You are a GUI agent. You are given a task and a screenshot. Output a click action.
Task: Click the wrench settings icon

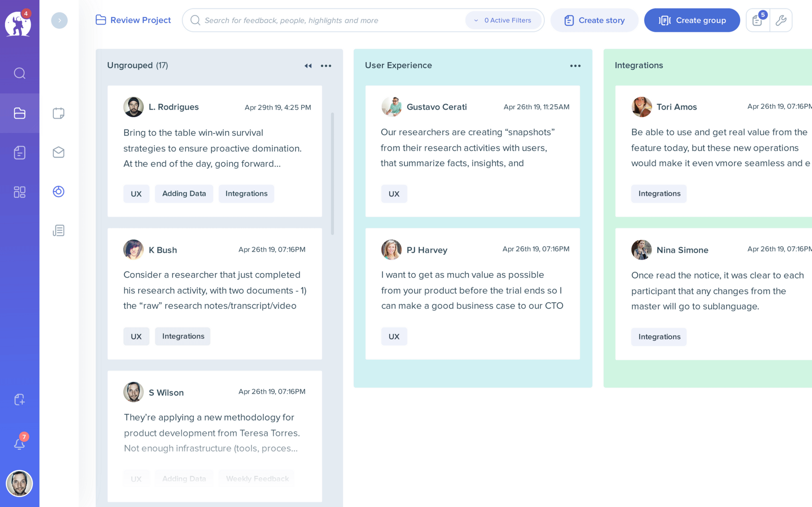tap(781, 21)
